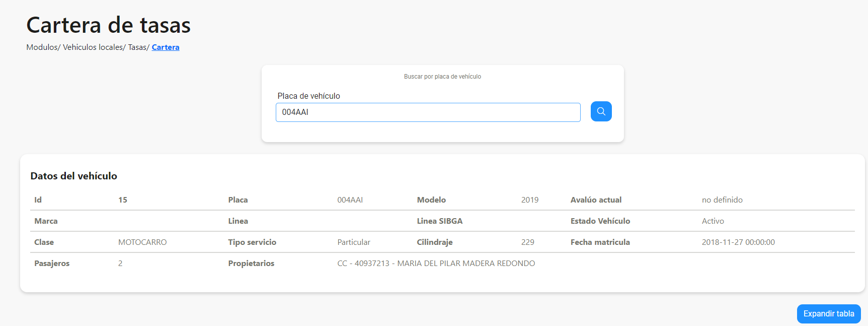The image size is (868, 326).
Task: Select the Id value 15
Action: pos(123,200)
